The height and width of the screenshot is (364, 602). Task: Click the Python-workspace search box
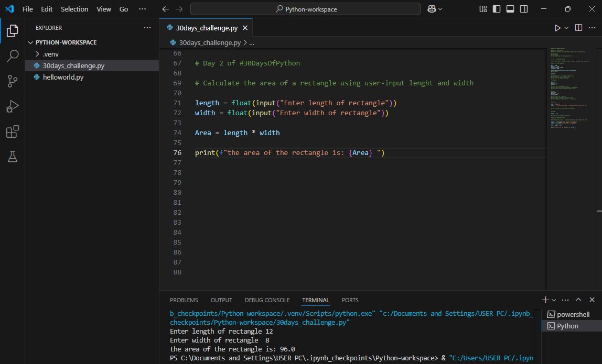pos(305,9)
